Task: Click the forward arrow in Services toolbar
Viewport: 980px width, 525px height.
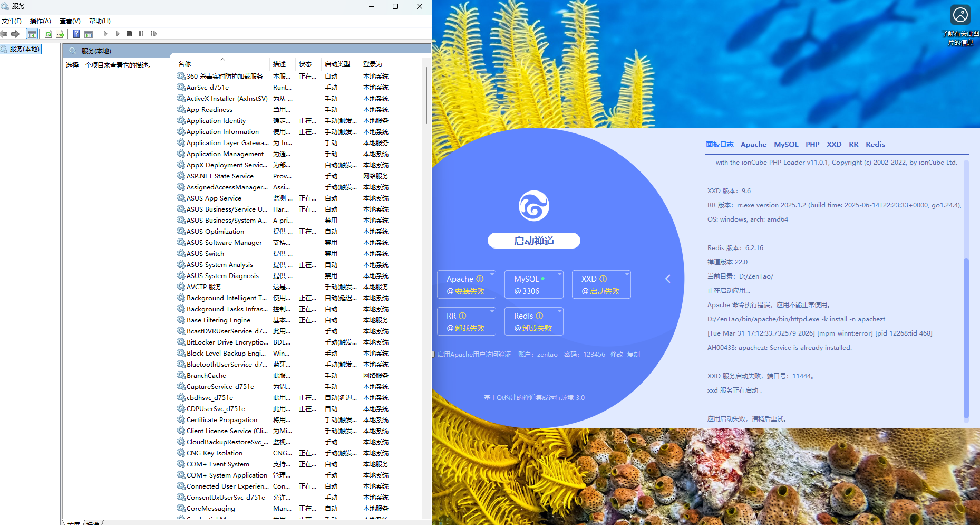Action: 15,34
